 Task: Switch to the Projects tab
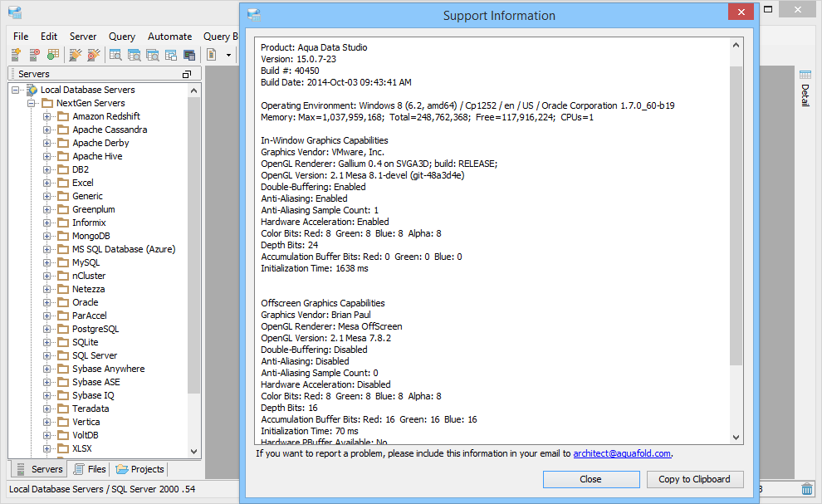tap(140, 469)
